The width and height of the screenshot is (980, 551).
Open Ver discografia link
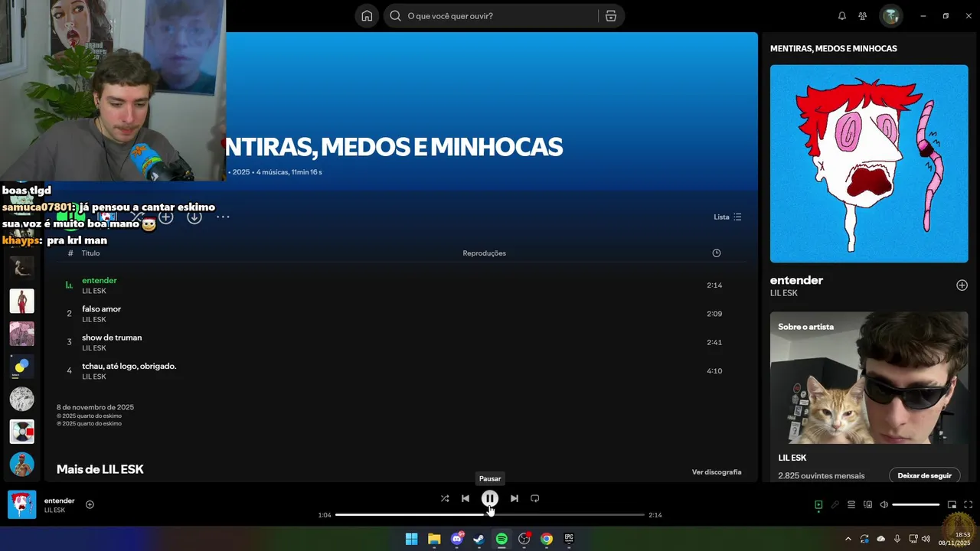pos(717,472)
